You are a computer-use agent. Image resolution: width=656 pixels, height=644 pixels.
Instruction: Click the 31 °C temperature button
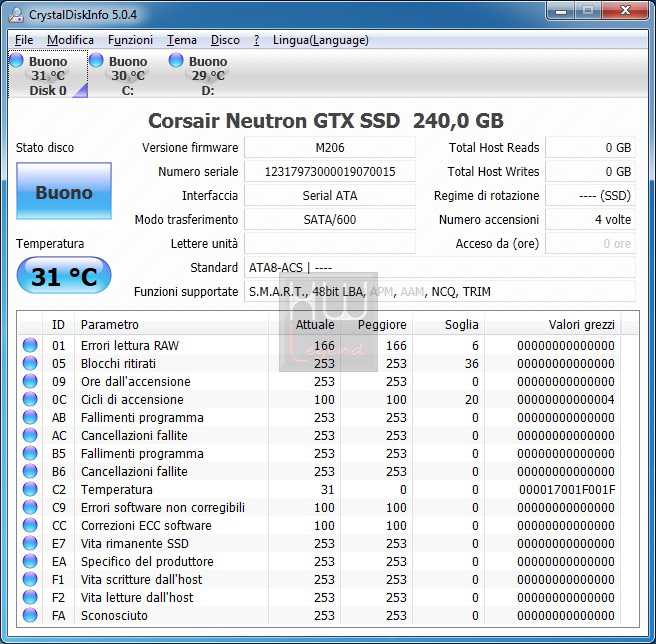pyautogui.click(x=64, y=276)
